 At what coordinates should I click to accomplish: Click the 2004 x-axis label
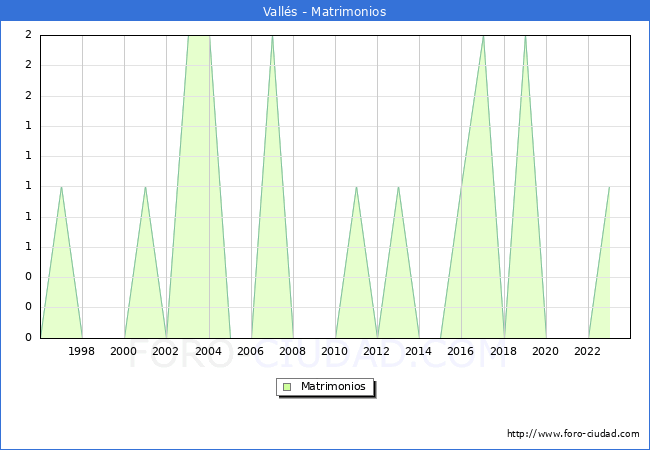tap(208, 351)
